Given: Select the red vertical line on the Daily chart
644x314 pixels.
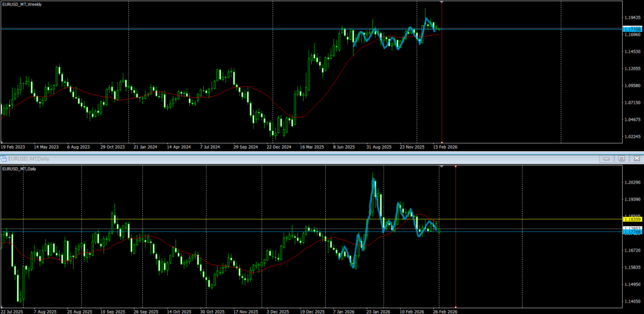Looking at the screenshot, I should 455,252.
